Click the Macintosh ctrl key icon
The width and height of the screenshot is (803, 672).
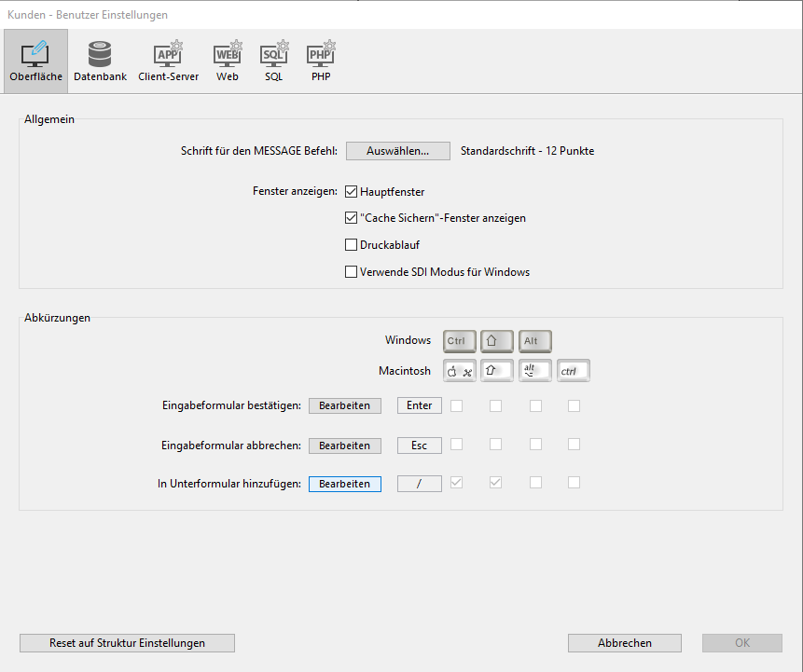pos(574,371)
